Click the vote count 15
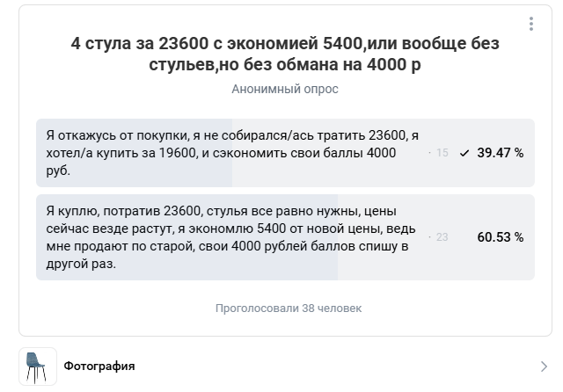 (442, 153)
